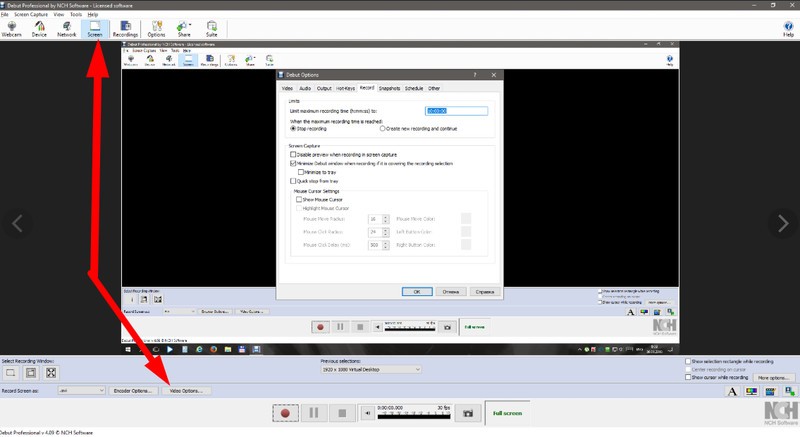Enable Show cursor while recording outer checkbox

[688, 377]
